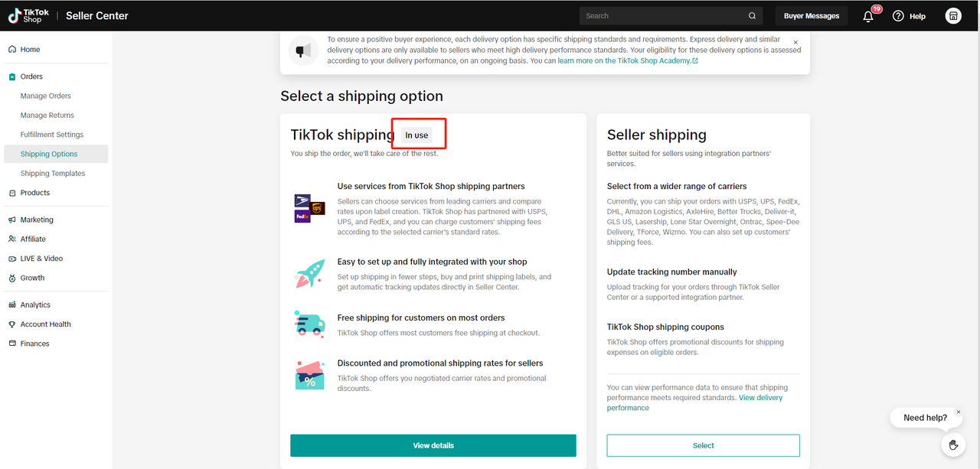Screen dimensions: 980x469
Task: Open the shop profile avatar icon
Action: (x=952, y=16)
